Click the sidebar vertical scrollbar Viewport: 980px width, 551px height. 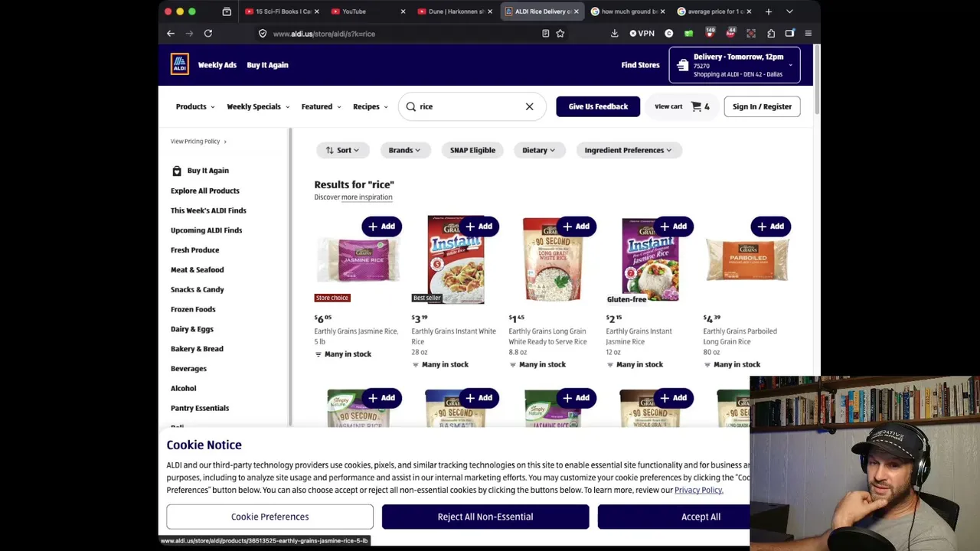point(290,275)
